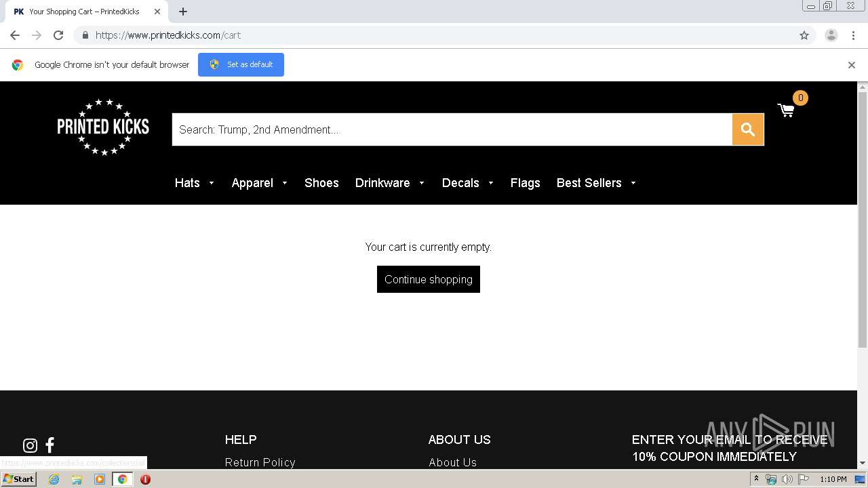Open the About Us footer link

point(453,462)
